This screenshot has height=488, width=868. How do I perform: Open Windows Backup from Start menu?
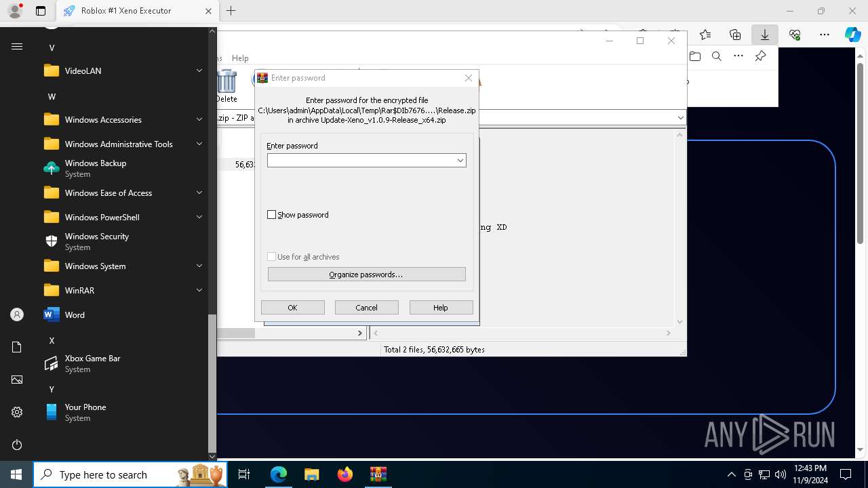pos(123,168)
